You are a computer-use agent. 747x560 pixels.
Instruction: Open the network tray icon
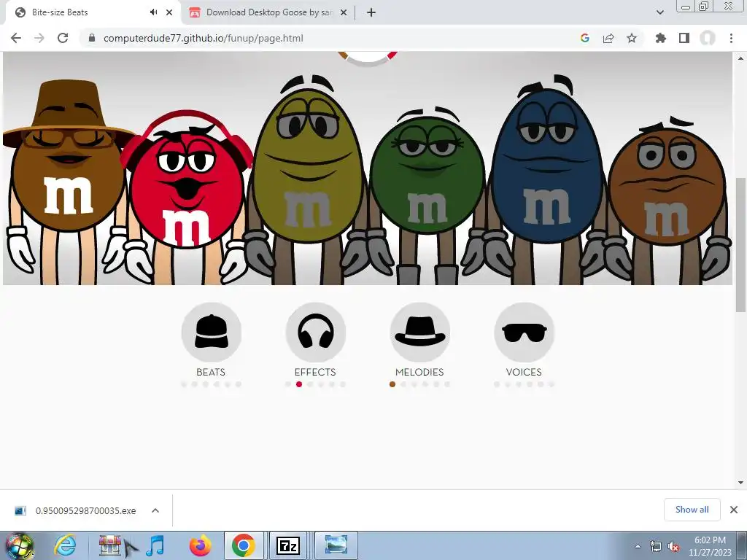[656, 546]
